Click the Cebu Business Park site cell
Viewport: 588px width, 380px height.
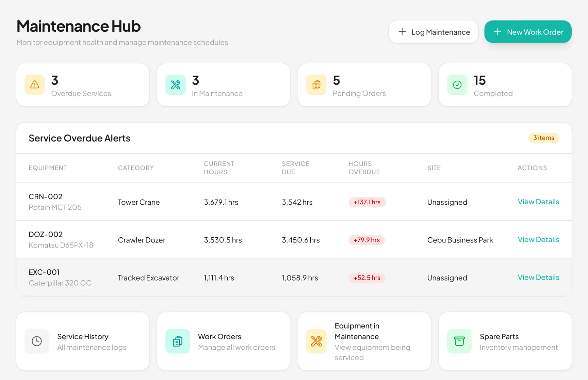(460, 240)
